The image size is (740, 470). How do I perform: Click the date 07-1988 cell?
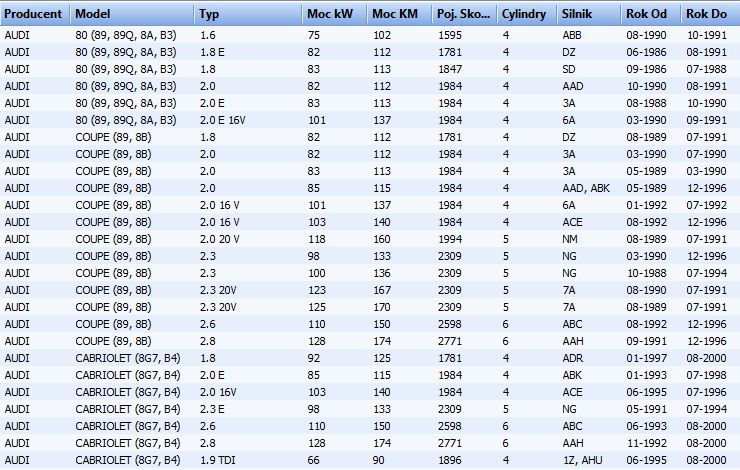(706, 69)
